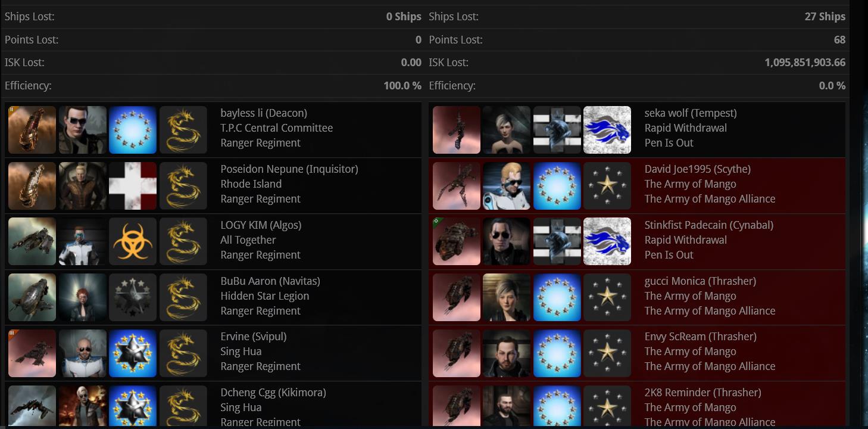Screen dimensions: 868x429
Task: View gucci Monica's character portrait
Action: click(507, 297)
